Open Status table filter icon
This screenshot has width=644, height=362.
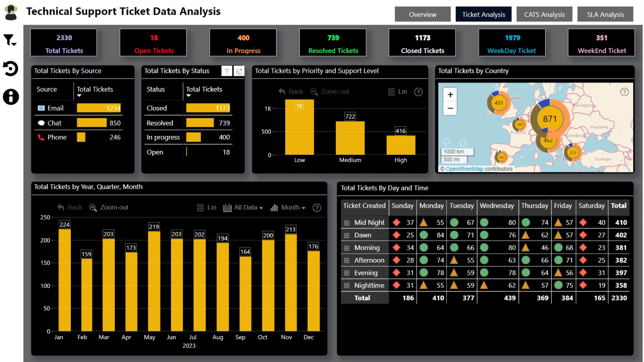click(x=227, y=71)
